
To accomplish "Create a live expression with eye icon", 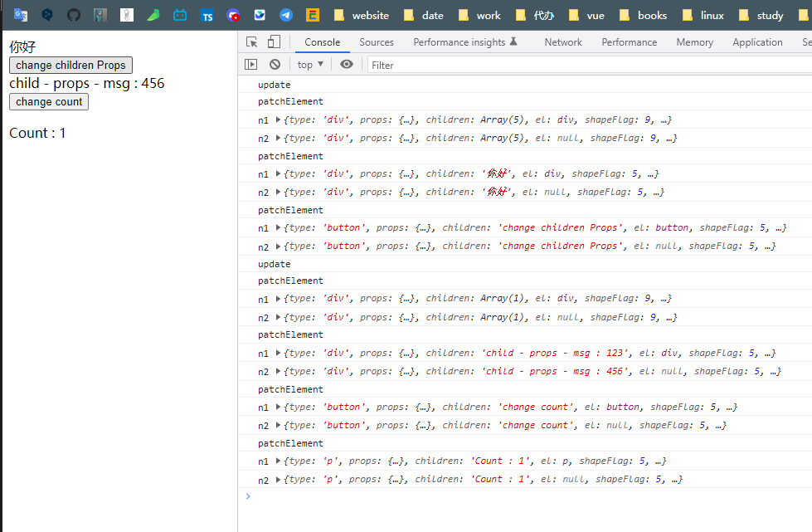I will [347, 64].
